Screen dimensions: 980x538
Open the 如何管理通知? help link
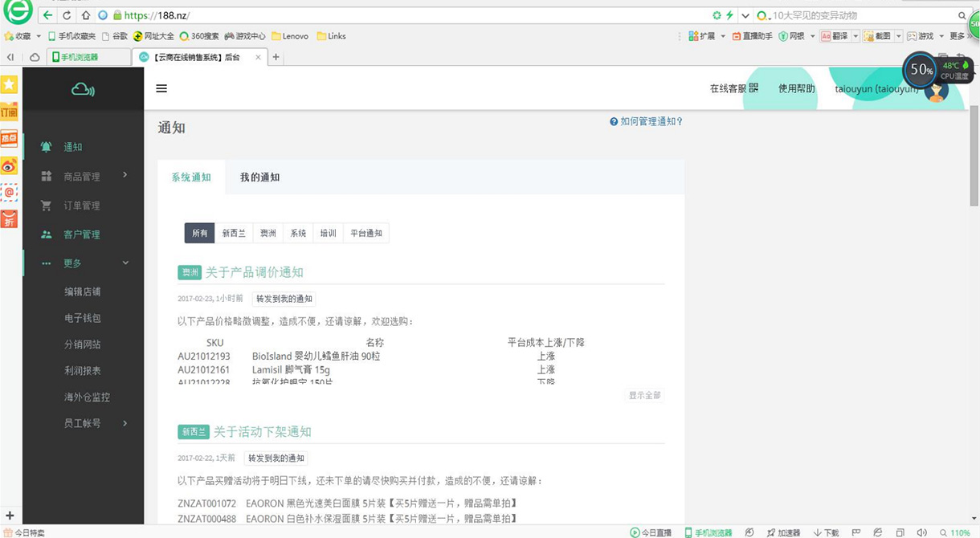[x=647, y=122]
